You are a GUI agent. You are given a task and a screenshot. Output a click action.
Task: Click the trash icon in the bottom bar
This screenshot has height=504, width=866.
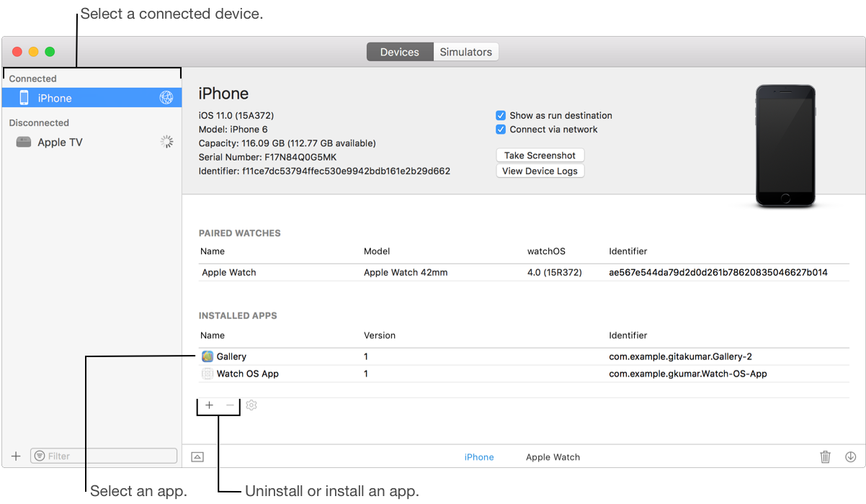click(826, 456)
